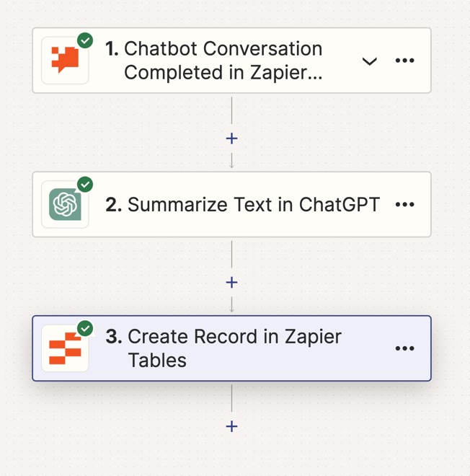This screenshot has width=470, height=476.
Task: Click the green checkmark on step 1
Action: pyautogui.click(x=85, y=40)
